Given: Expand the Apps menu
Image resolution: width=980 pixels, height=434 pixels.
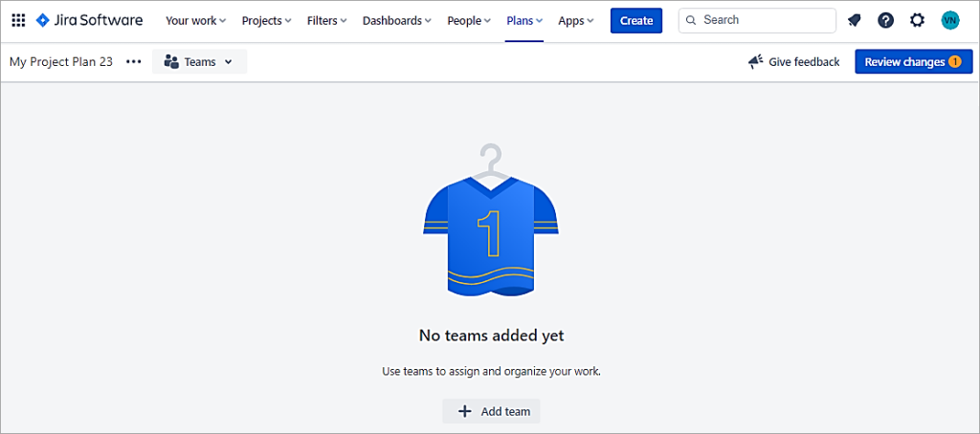Looking at the screenshot, I should point(575,21).
